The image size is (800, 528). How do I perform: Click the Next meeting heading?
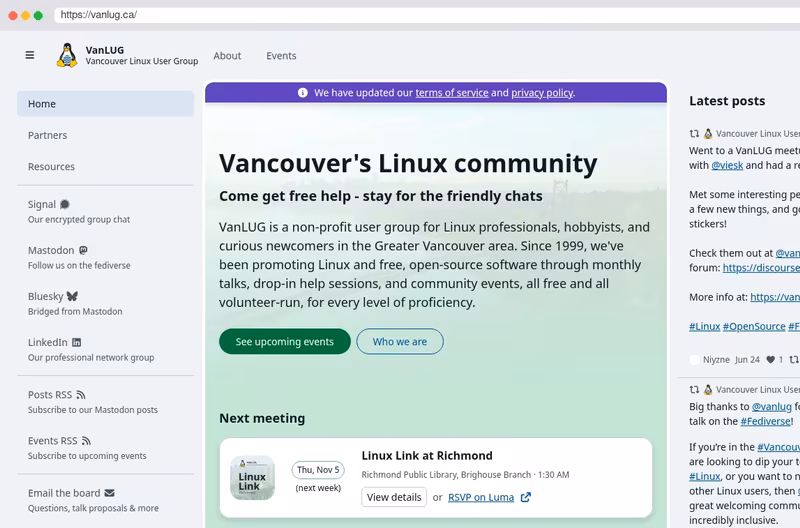262,418
